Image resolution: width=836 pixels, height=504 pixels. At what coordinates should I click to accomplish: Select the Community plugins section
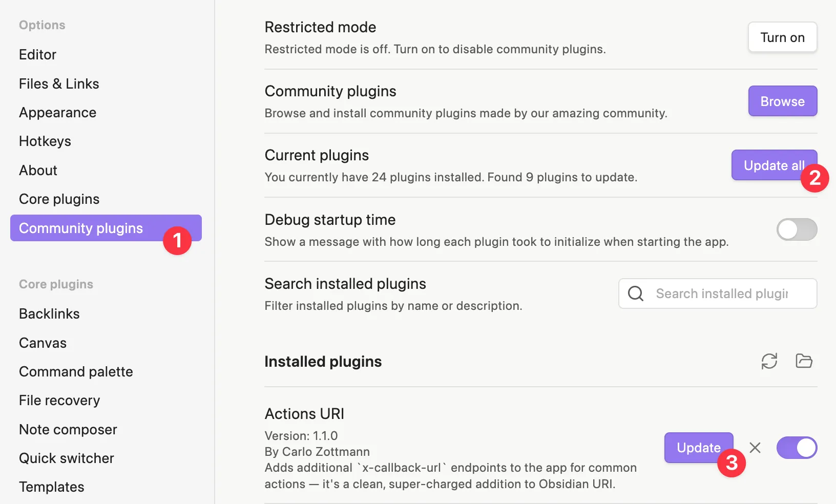[x=80, y=228]
